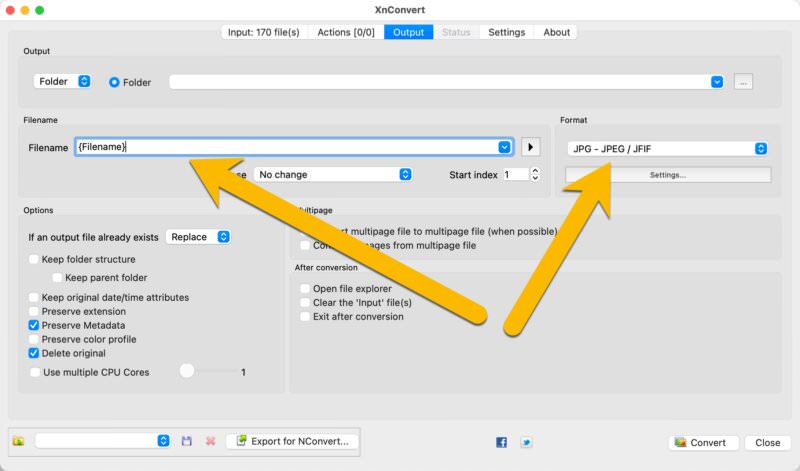The height and width of the screenshot is (471, 800).
Task: Click the Start index number field
Action: (516, 175)
